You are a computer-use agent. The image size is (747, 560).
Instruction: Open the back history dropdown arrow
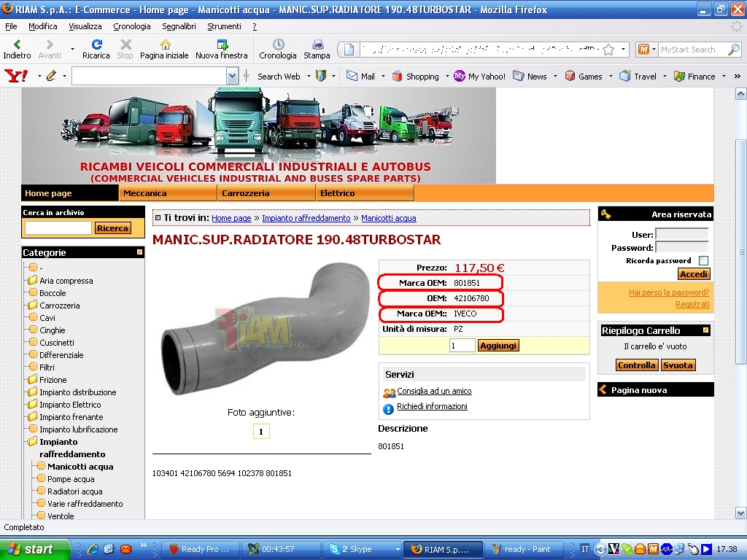72,50
